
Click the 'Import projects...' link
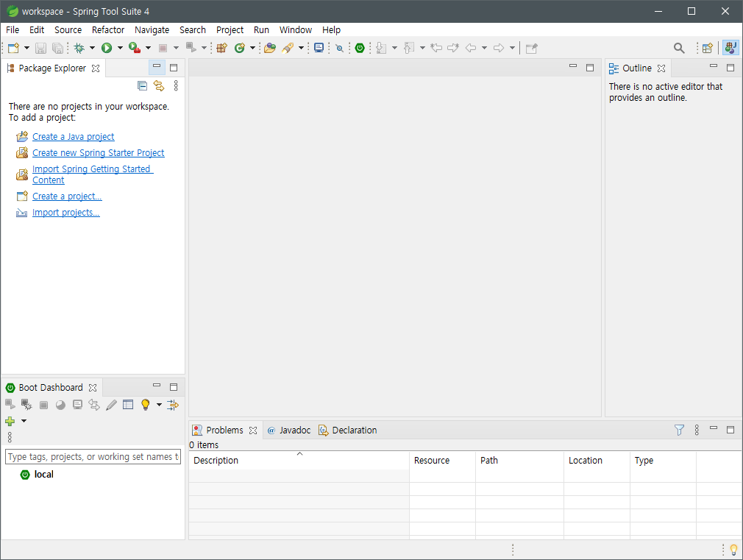66,213
